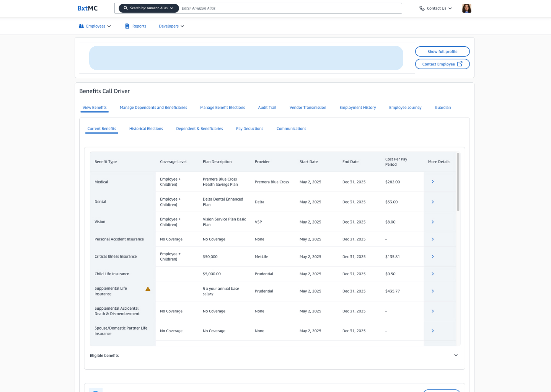The width and height of the screenshot is (551, 392).
Task: Click the Vision Service Plan Basic Plan text
Action: tap(224, 222)
